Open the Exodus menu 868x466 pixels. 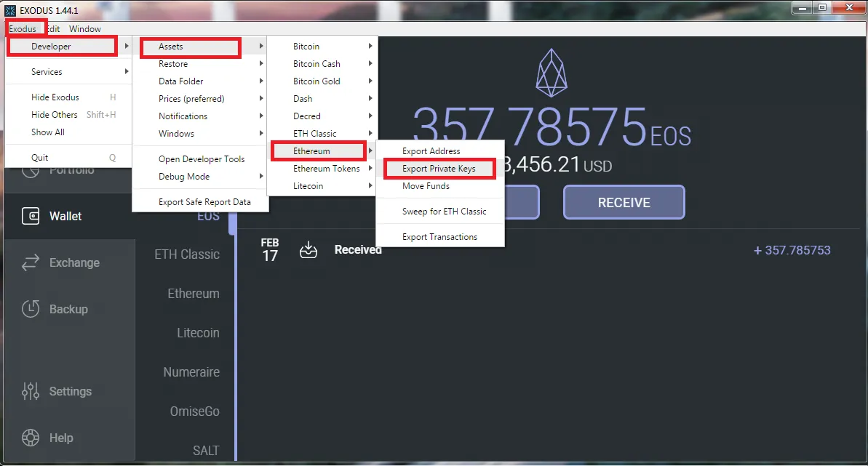point(22,29)
